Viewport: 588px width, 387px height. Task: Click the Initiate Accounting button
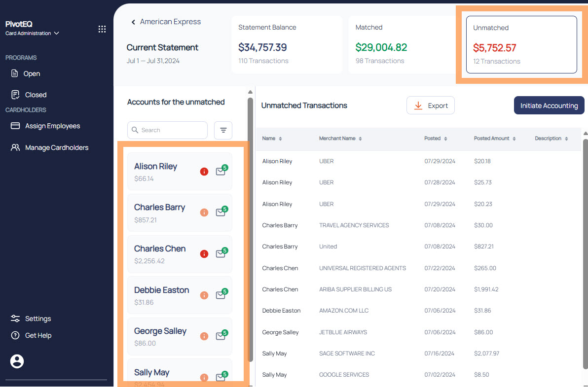[x=549, y=106]
